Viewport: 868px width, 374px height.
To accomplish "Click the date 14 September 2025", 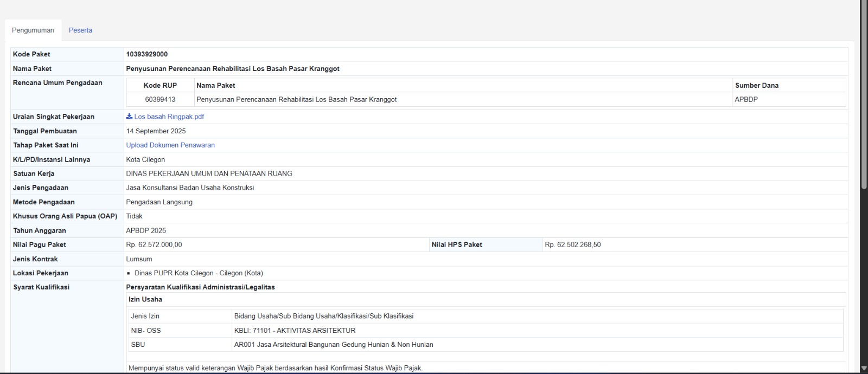I will click(156, 131).
